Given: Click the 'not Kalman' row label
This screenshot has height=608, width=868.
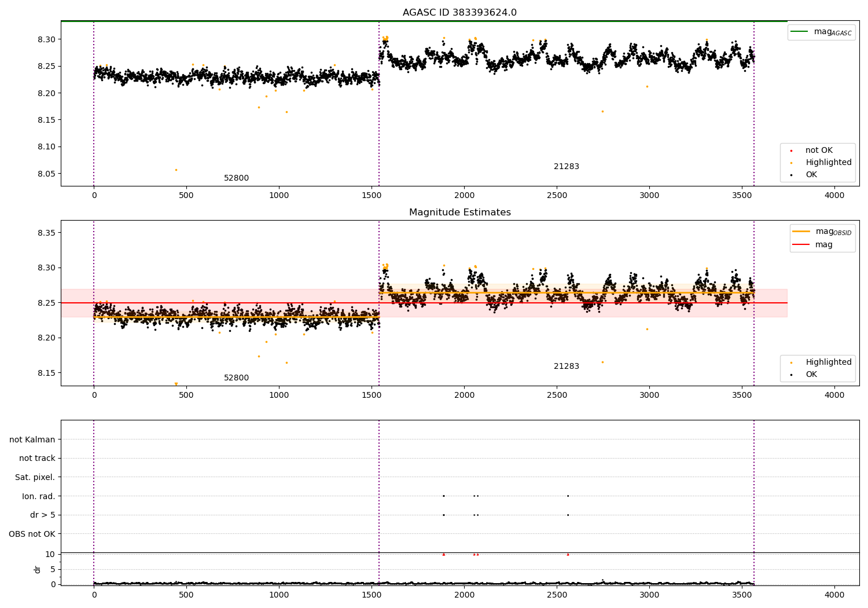Looking at the screenshot, I should 32,440.
